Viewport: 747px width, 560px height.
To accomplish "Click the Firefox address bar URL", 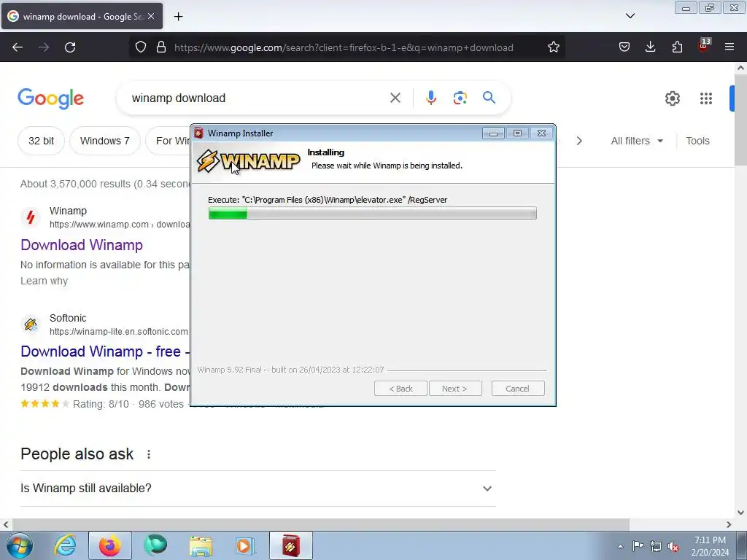I will pyautogui.click(x=344, y=47).
